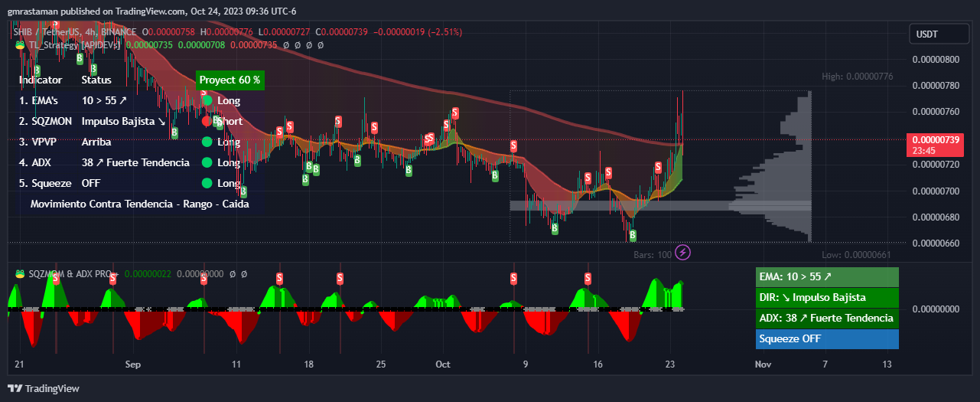Click the TL_Strategy [APIDEVs] indicator name
The height and width of the screenshot is (402, 980).
pos(73,45)
